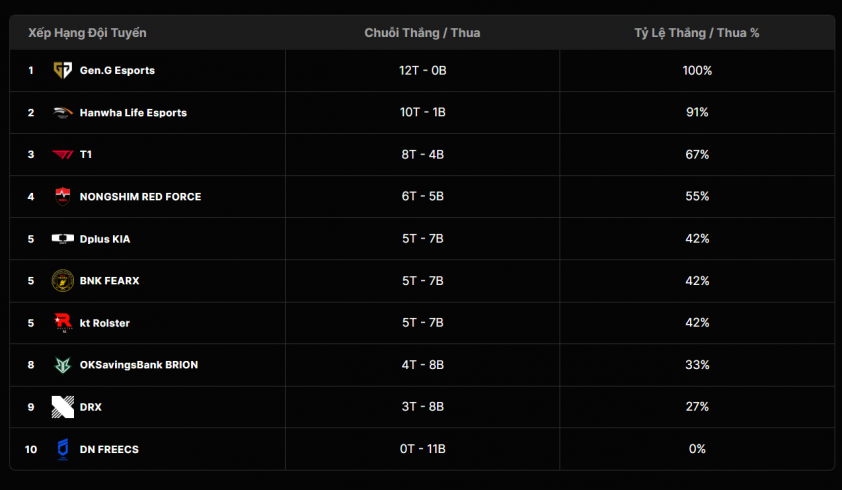The width and height of the screenshot is (842, 490).
Task: Select the DN FREECS team name
Action: click(x=109, y=449)
